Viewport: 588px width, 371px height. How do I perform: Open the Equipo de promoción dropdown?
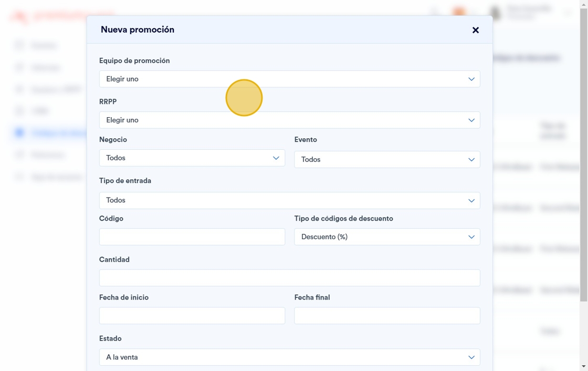[289, 79]
